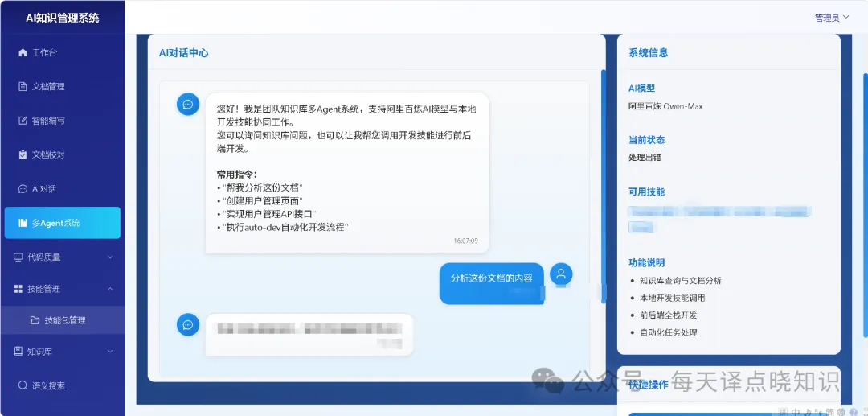Click the 当前状态 label
Viewport: 868px width, 416px height.
(646, 139)
